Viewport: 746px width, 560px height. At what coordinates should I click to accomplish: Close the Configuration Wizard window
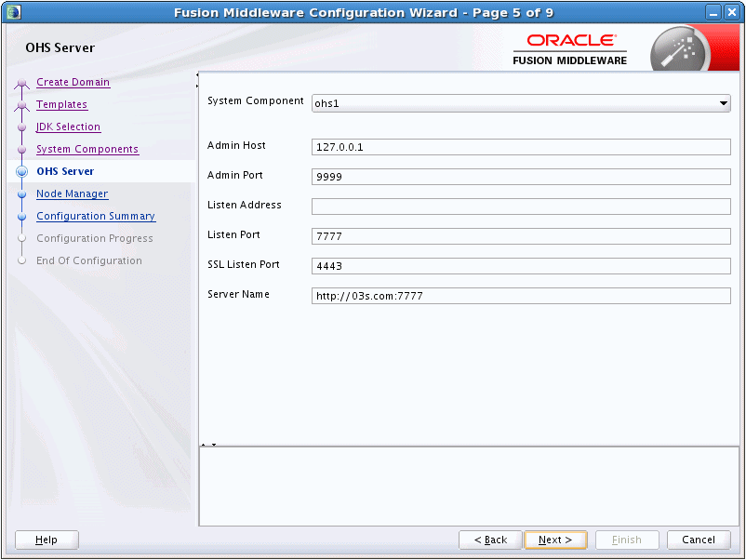pos(731,12)
